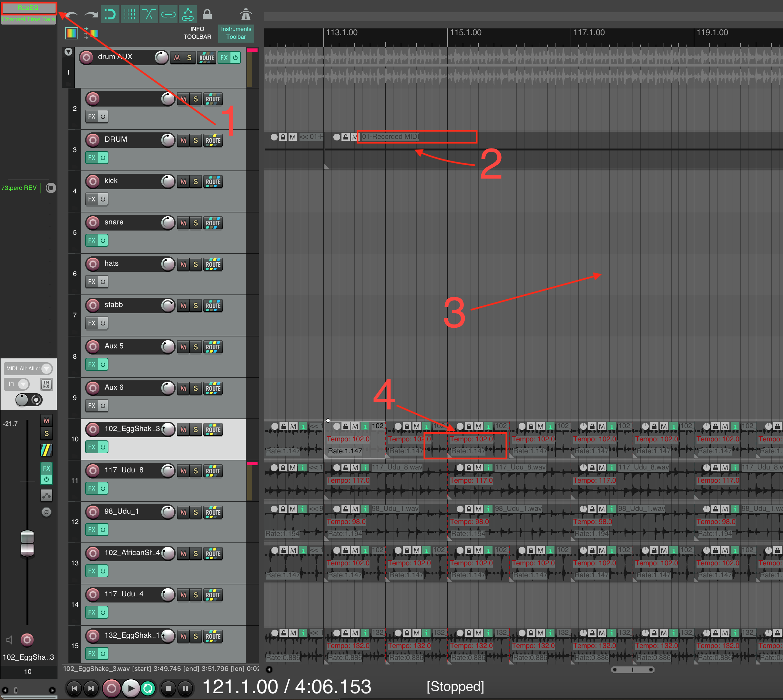Mute the hats track
The width and height of the screenshot is (783, 700).
(x=183, y=265)
